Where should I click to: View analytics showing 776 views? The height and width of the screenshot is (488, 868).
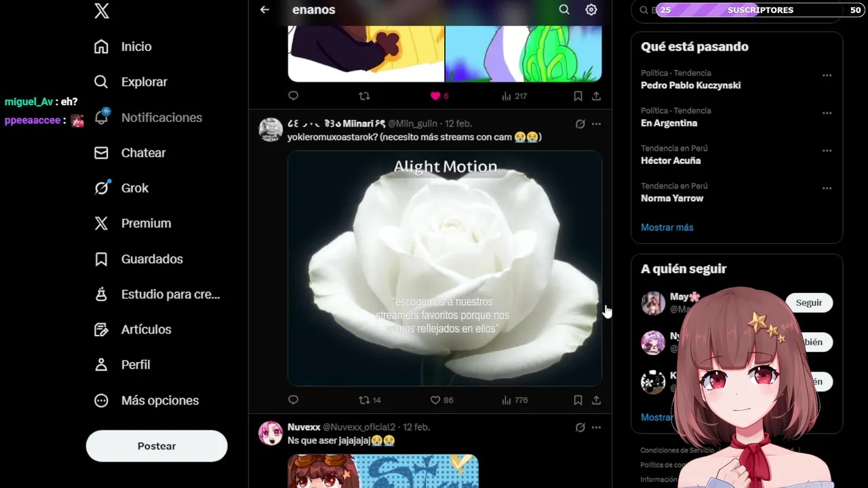(514, 401)
